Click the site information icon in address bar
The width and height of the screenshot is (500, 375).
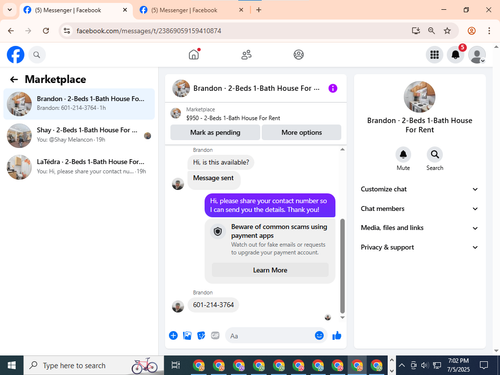67,31
